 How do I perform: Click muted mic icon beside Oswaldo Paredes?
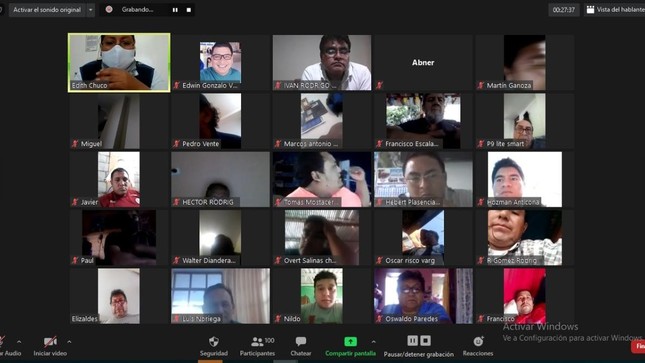pos(379,319)
